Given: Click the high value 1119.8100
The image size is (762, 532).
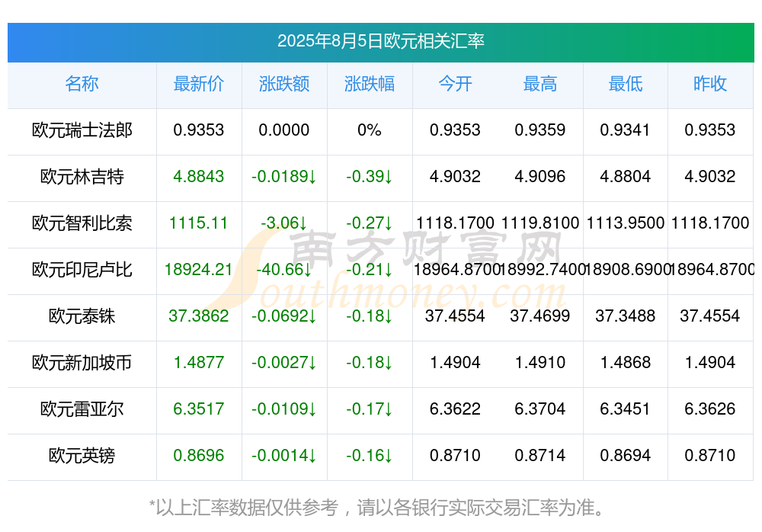Looking at the screenshot, I should (x=540, y=223).
